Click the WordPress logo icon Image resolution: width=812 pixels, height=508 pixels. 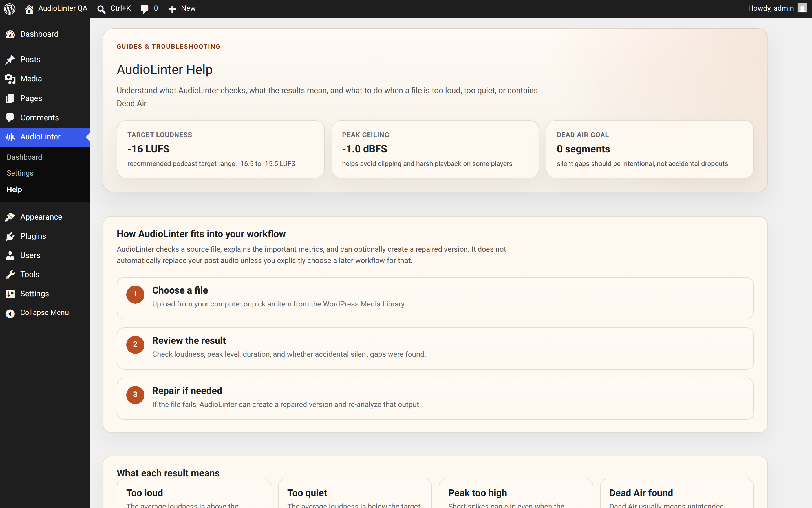(x=10, y=9)
